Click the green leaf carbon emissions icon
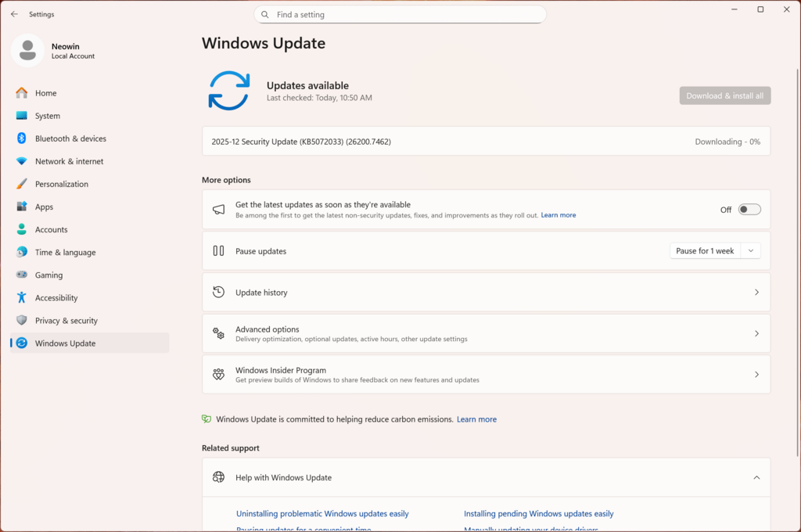801x532 pixels. (207, 419)
